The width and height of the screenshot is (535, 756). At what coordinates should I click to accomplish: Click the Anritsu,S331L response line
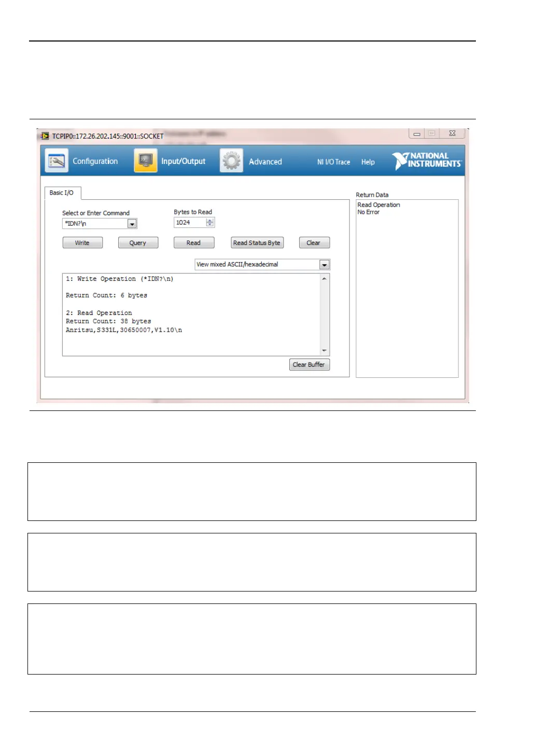pos(124,330)
